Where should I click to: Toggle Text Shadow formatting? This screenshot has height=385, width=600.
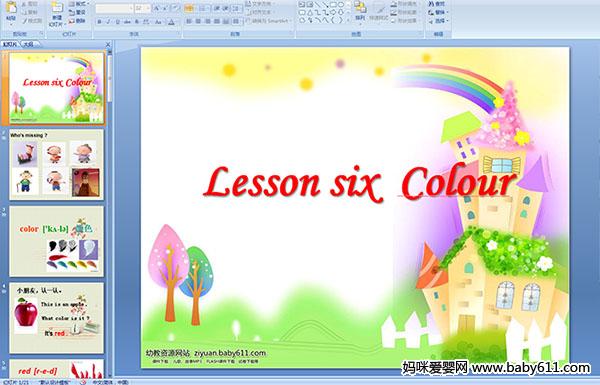tap(137, 22)
